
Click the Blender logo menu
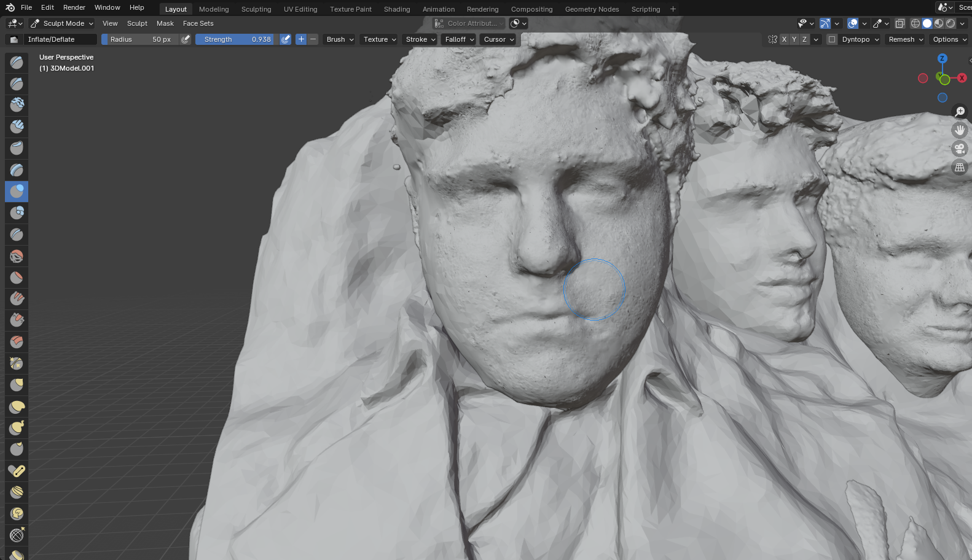point(10,7)
